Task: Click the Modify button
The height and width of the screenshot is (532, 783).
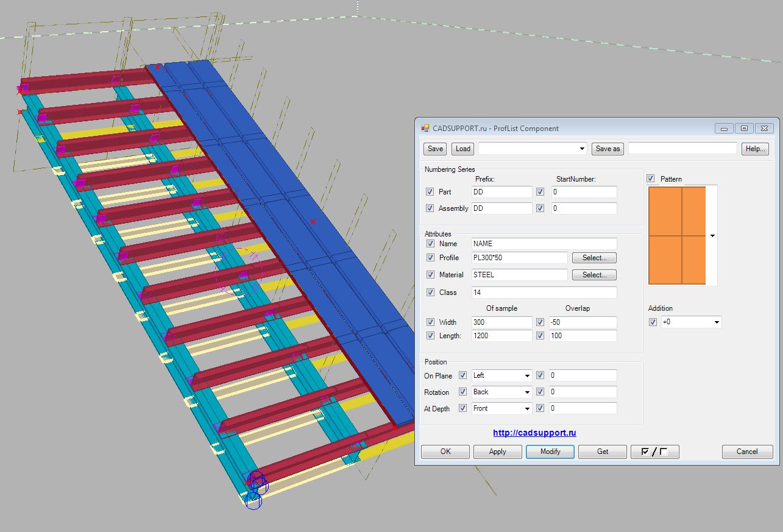Action: (x=550, y=452)
